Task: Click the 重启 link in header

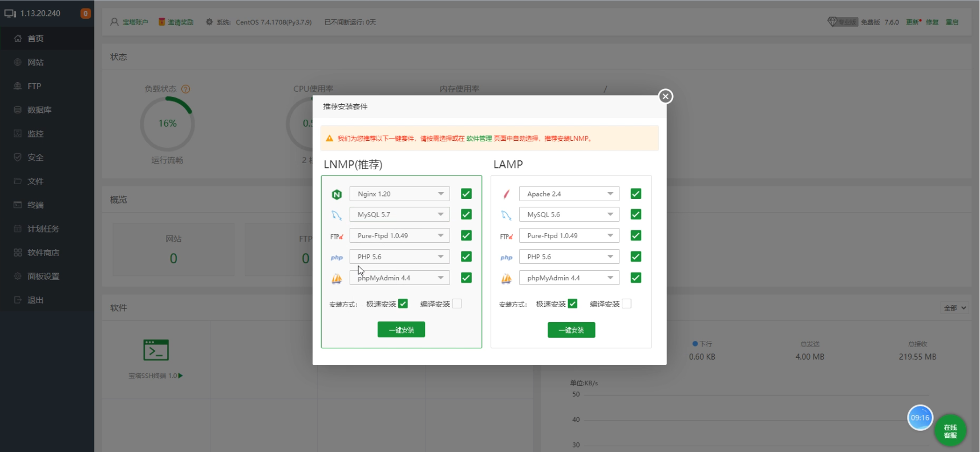Action: click(x=952, y=22)
